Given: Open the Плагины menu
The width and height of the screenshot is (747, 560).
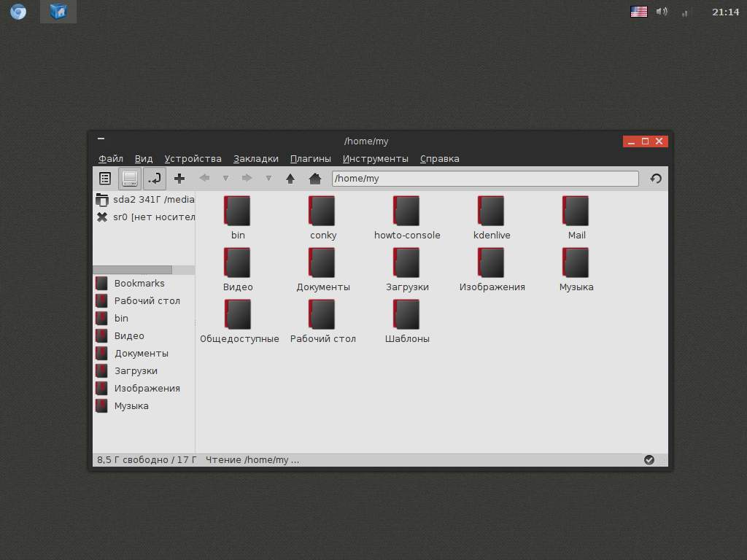Looking at the screenshot, I should click(x=311, y=158).
